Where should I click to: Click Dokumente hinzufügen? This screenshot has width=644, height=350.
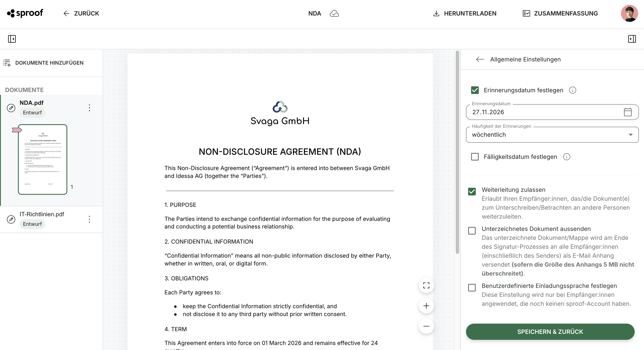pyautogui.click(x=43, y=63)
